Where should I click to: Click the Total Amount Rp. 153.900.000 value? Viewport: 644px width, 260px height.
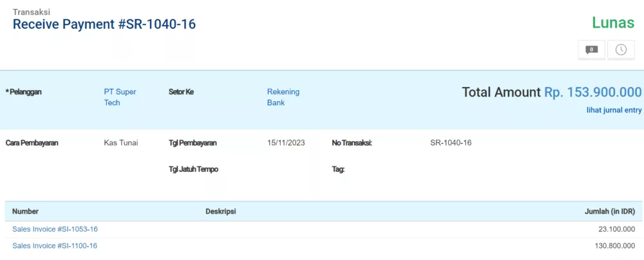click(592, 92)
